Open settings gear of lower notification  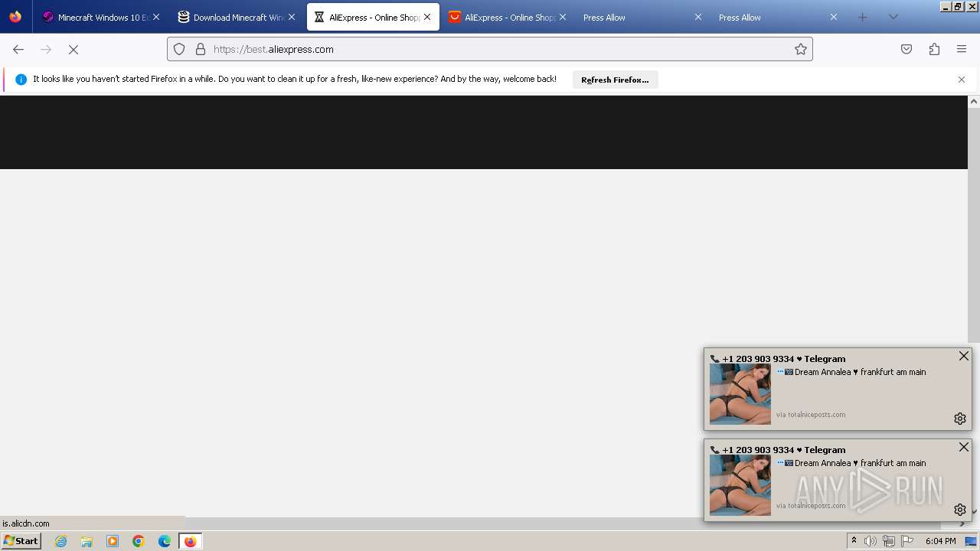(960, 510)
